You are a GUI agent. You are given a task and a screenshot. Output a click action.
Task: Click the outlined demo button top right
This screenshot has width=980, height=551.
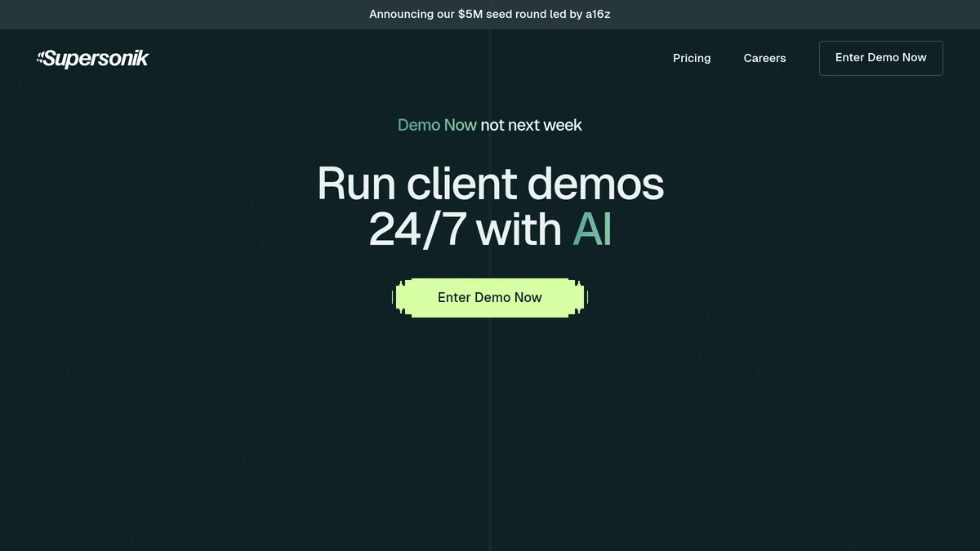pyautogui.click(x=880, y=58)
